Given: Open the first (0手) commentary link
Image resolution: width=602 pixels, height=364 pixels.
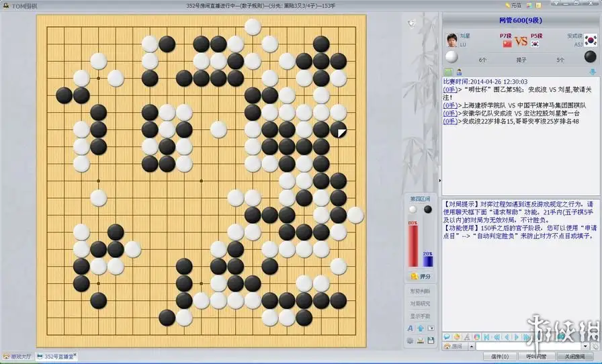Looking at the screenshot, I should point(450,89).
